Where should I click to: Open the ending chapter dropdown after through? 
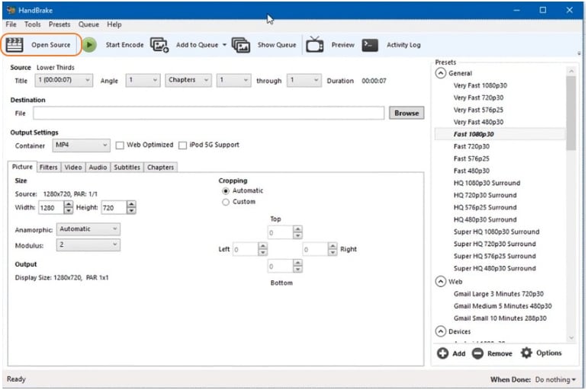(x=304, y=80)
